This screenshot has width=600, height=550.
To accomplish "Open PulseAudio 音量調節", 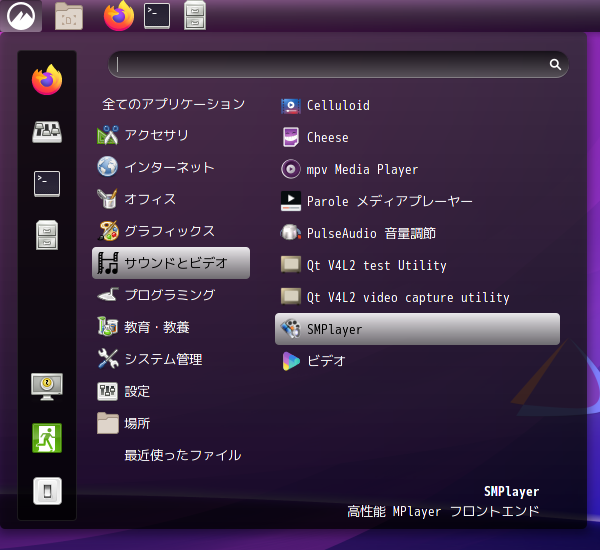I will (417, 233).
